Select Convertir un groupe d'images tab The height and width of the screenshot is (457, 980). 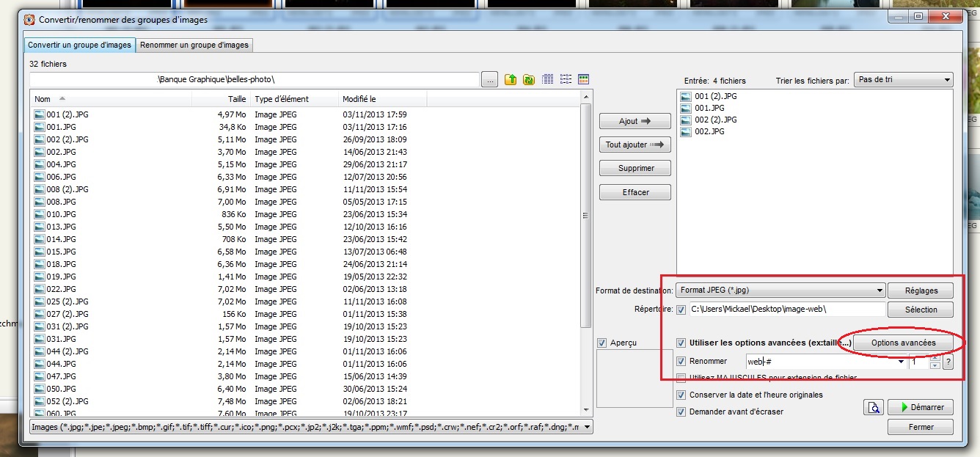point(79,45)
